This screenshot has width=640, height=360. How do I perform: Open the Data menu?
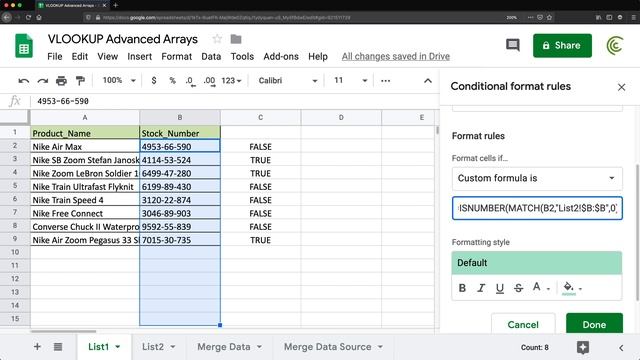tap(211, 56)
